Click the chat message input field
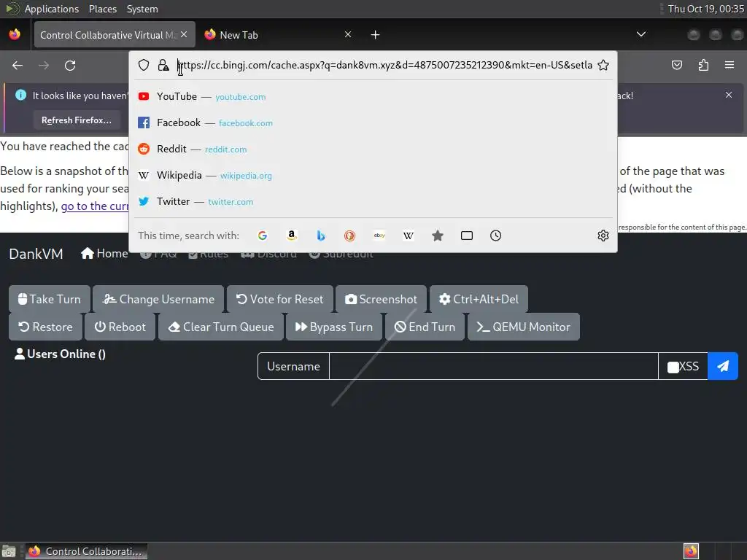747x560 pixels. (494, 366)
